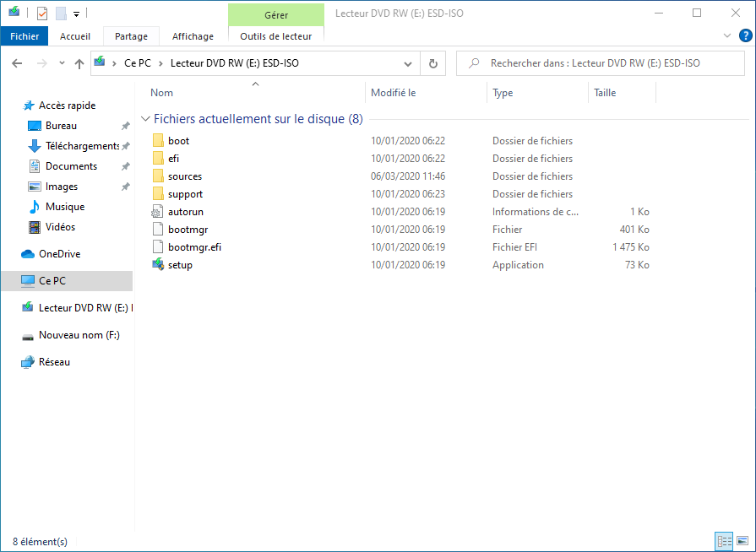The height and width of the screenshot is (552, 756).
Task: Open Help with the question mark icon
Action: (x=745, y=35)
